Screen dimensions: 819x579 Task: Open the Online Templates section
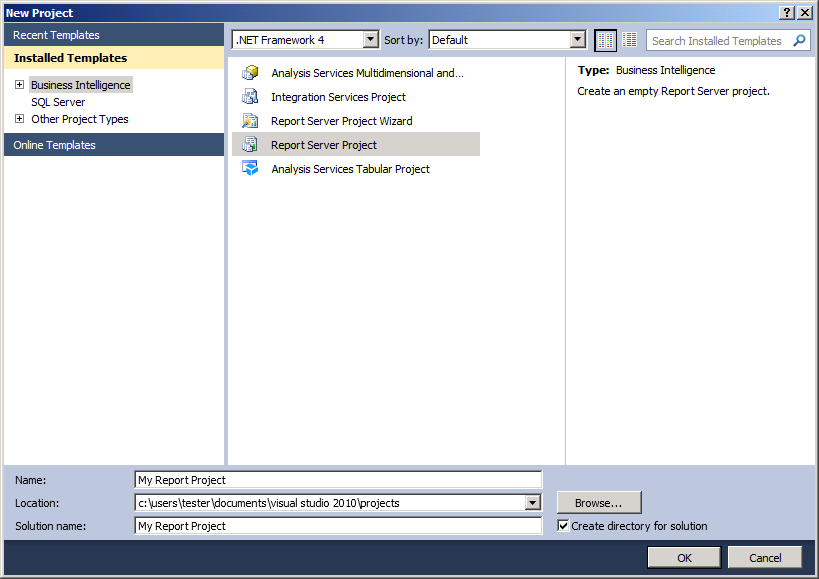point(114,145)
